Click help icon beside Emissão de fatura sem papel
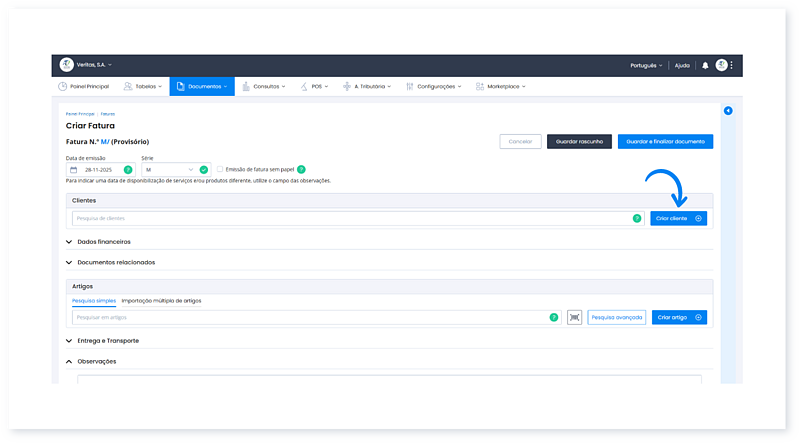This screenshot has width=800, height=443. (x=301, y=170)
